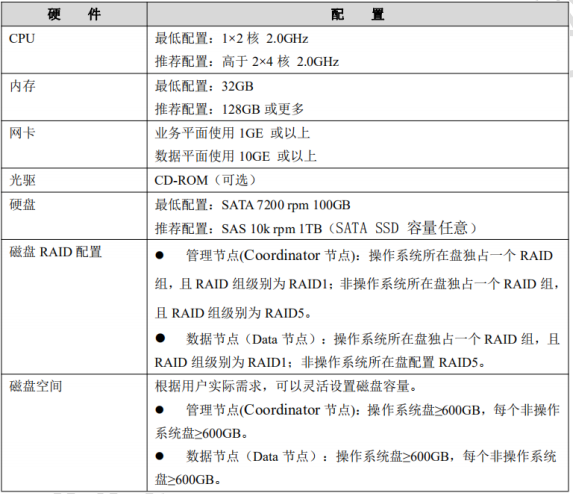The width and height of the screenshot is (573, 494).
Task: Select the 磁盘空间 row label
Action: pyautogui.click(x=35, y=386)
